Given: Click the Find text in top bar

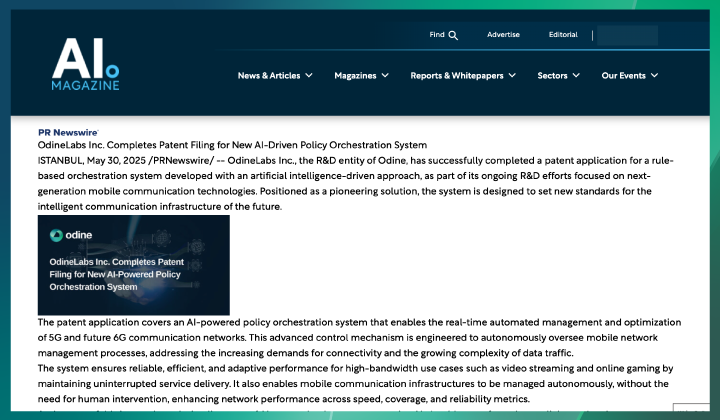Looking at the screenshot, I should (x=436, y=35).
